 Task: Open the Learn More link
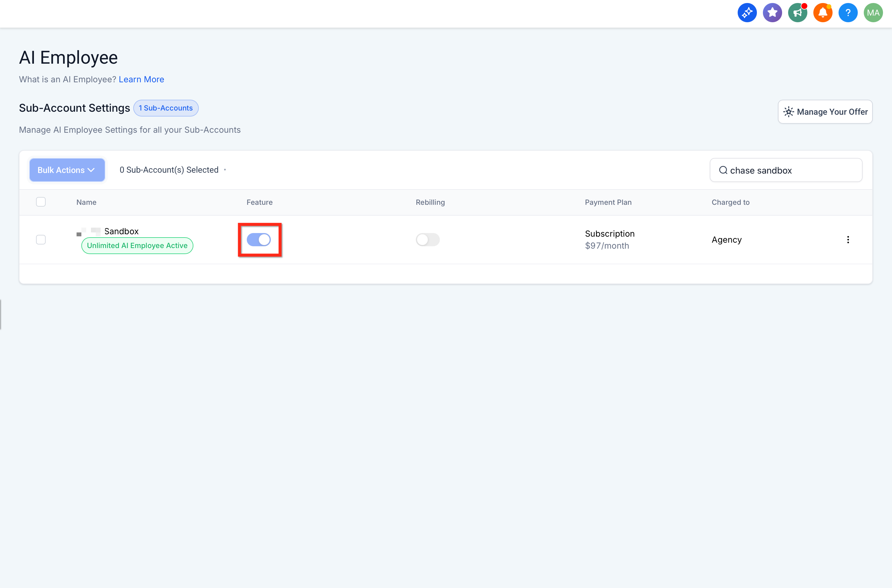(x=141, y=80)
